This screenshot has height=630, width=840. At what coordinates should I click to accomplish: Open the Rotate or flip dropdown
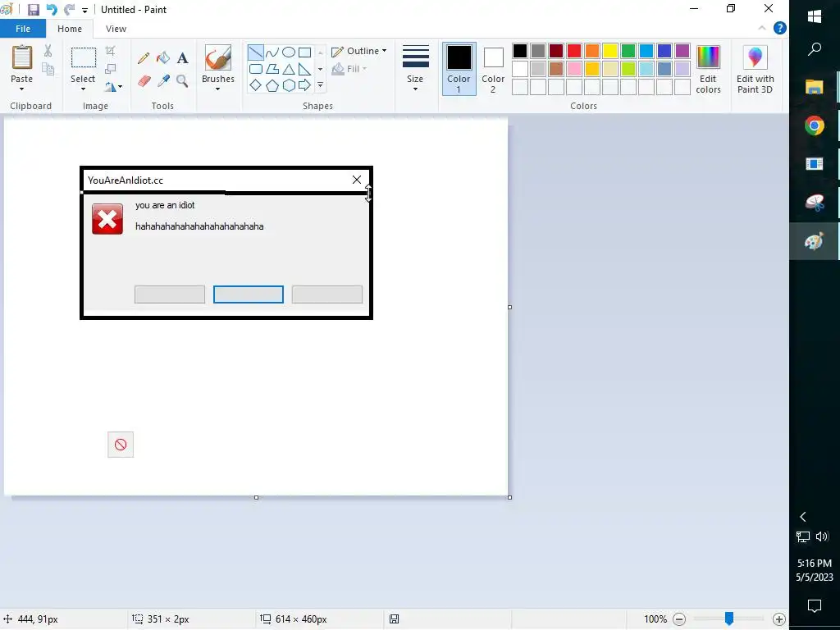click(x=113, y=86)
